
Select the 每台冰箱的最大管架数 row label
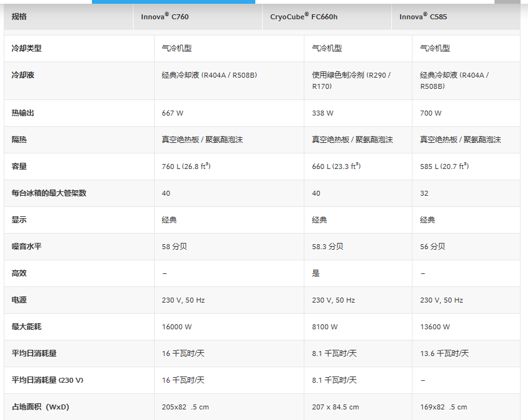tap(49, 193)
